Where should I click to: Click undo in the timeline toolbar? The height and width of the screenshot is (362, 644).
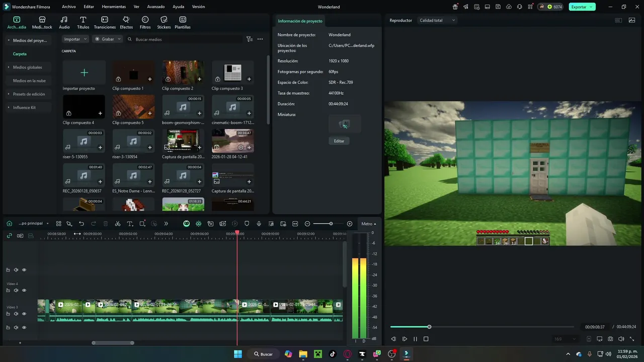pos(82,224)
